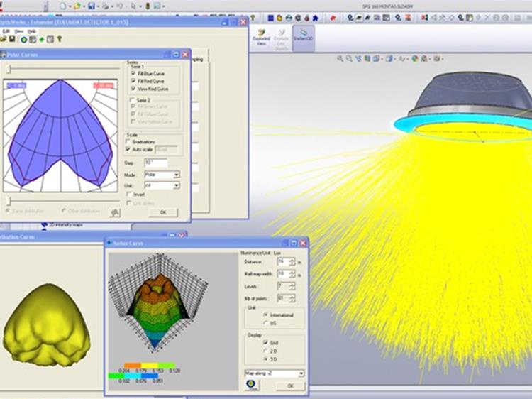This screenshot has width=532, height=399.
Task: Click OK in the Isolux Curve dialog
Action: pyautogui.click(x=289, y=386)
